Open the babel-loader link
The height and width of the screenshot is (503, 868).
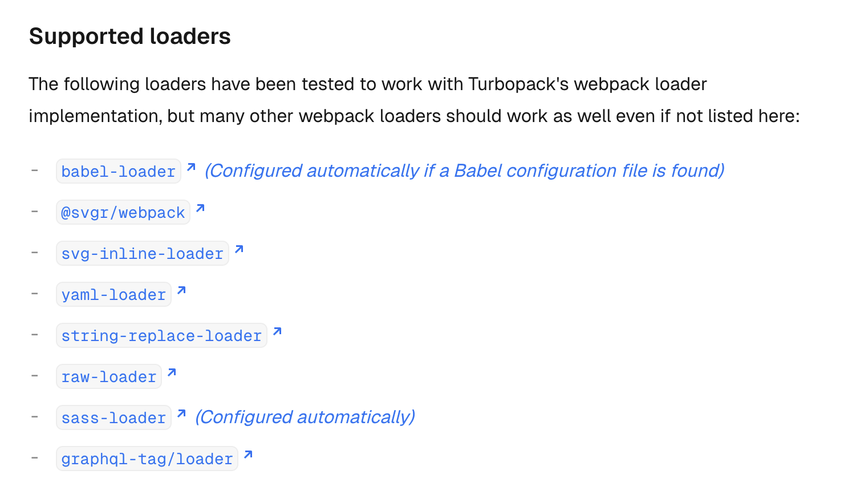point(119,171)
